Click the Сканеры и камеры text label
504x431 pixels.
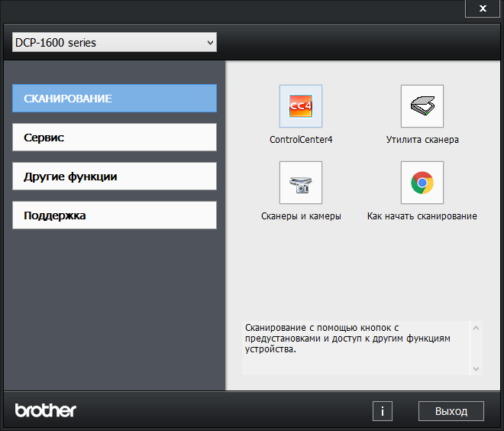pos(301,216)
